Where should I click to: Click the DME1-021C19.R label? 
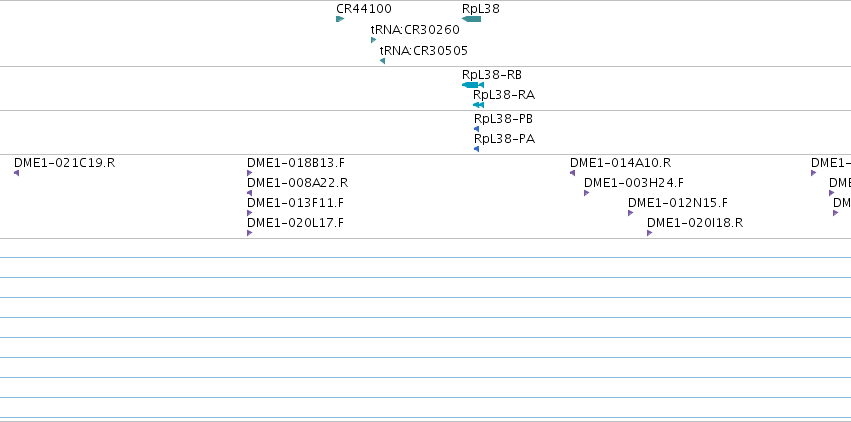tap(65, 163)
